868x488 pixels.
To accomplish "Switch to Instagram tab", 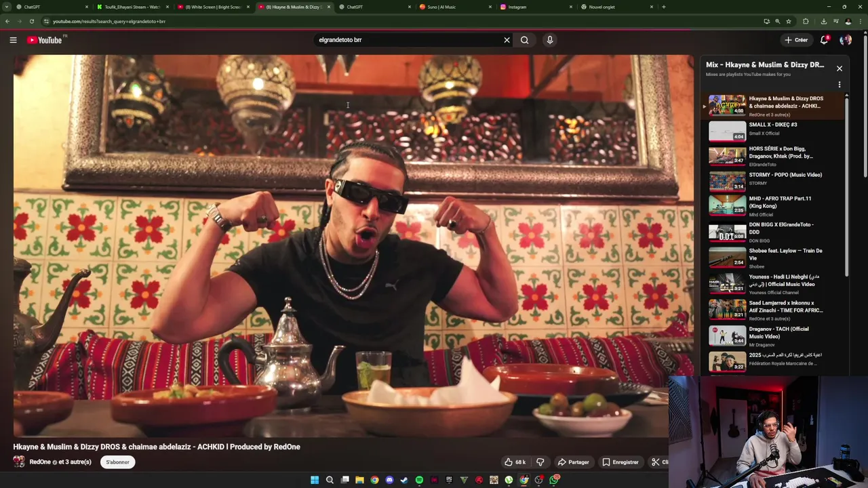I will coord(536,7).
